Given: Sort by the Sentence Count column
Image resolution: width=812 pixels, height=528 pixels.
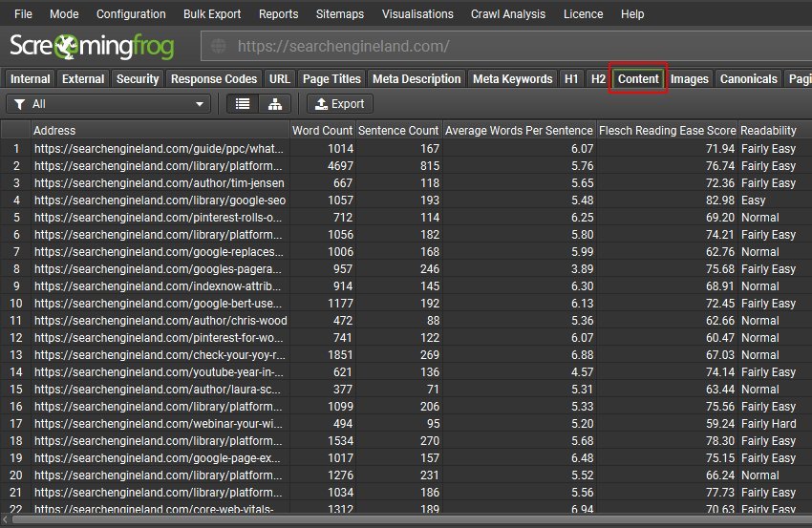Looking at the screenshot, I should 398,131.
